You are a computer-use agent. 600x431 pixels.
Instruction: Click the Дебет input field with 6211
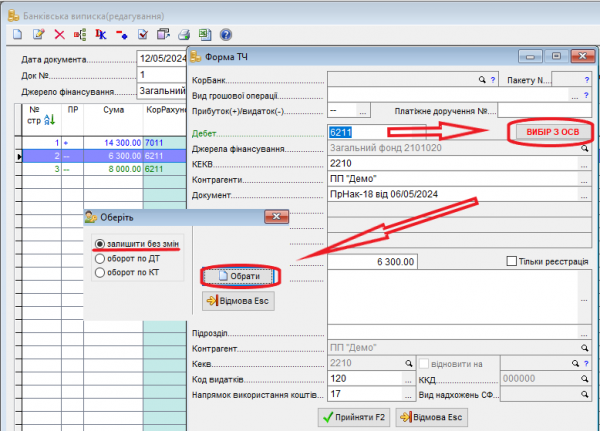[x=355, y=131]
